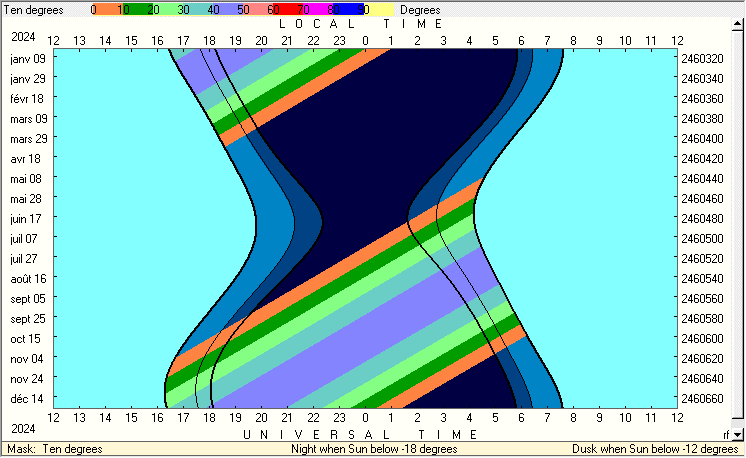Click 'Mask: Ten degrees' in status bar

click(55, 449)
